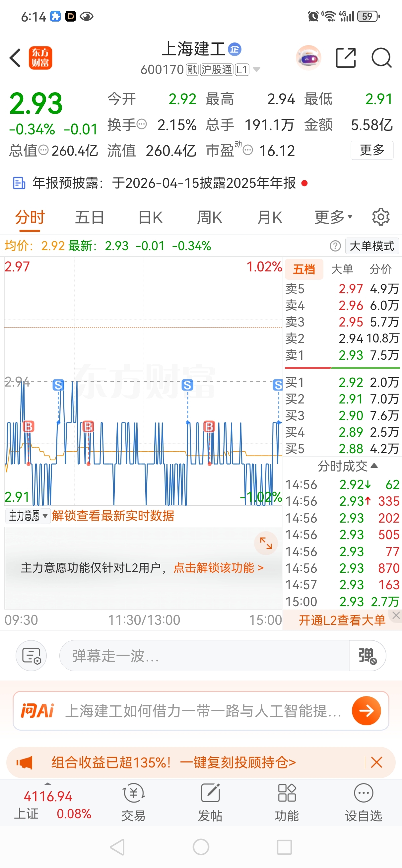Tap the 交易 trade icon
This screenshot has height=868, width=402.
tap(133, 802)
